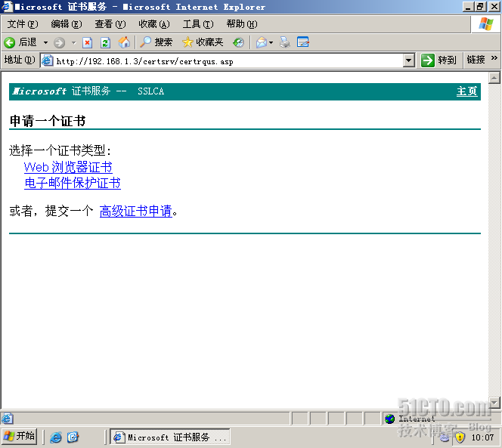Viewport: 502px width, 448px height.
Task: Select the Web 浏览器证书 link
Action: coord(68,167)
